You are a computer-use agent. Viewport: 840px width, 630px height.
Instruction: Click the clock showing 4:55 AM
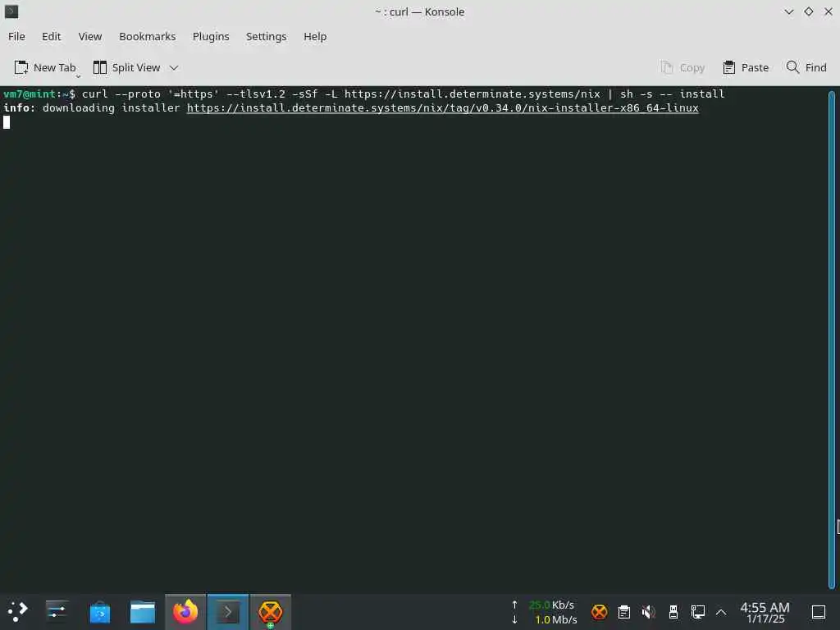pos(765,612)
